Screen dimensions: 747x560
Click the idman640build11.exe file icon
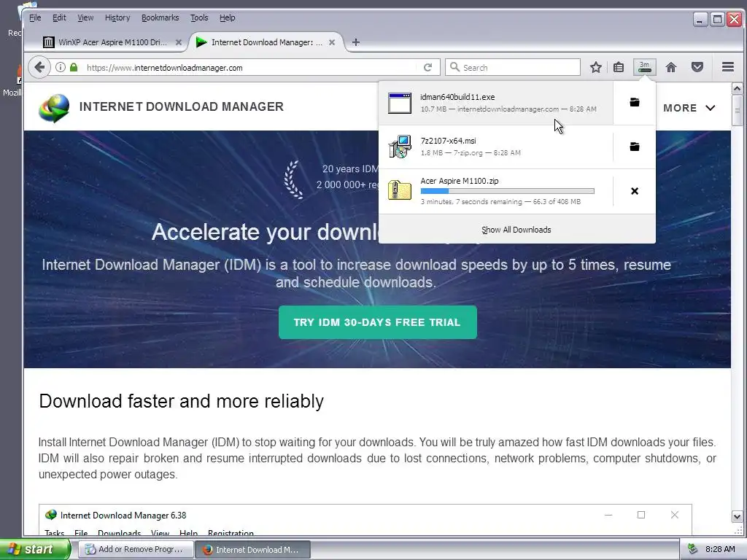[400, 103]
